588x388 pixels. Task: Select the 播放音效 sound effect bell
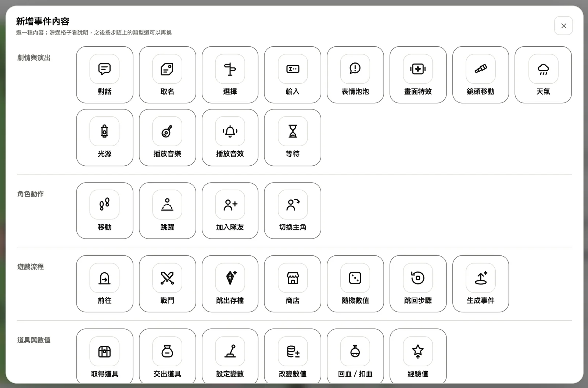(230, 137)
